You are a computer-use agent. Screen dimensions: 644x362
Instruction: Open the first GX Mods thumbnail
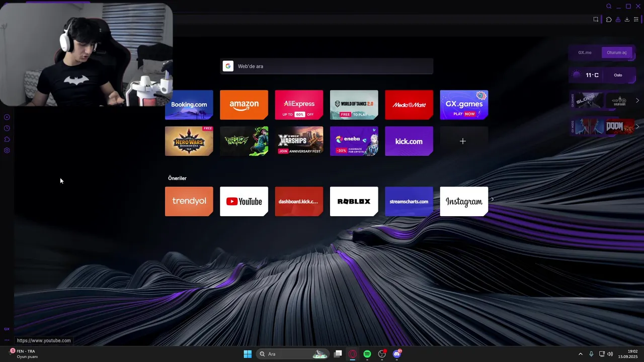[x=589, y=126]
